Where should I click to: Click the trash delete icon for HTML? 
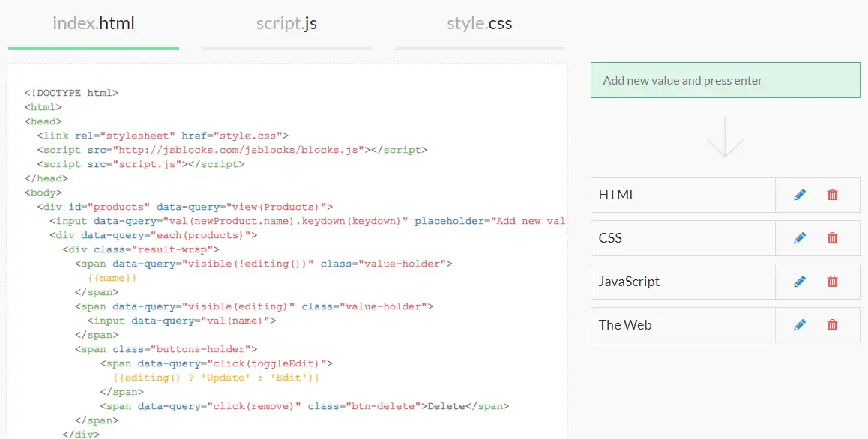point(832,195)
